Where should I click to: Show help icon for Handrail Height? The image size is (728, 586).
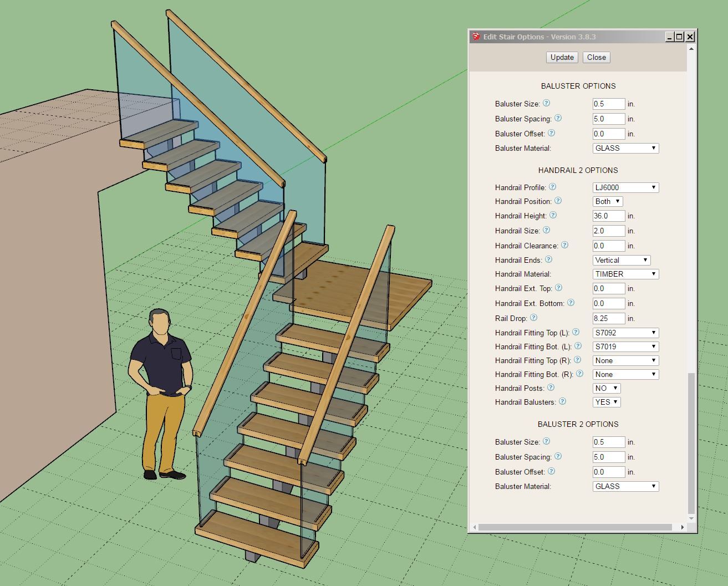pos(553,215)
